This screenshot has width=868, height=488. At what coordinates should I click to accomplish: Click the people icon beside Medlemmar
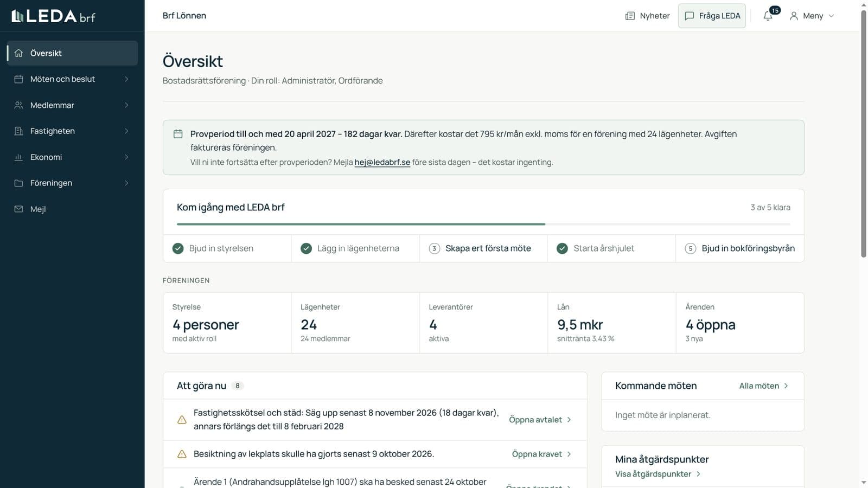pyautogui.click(x=18, y=105)
